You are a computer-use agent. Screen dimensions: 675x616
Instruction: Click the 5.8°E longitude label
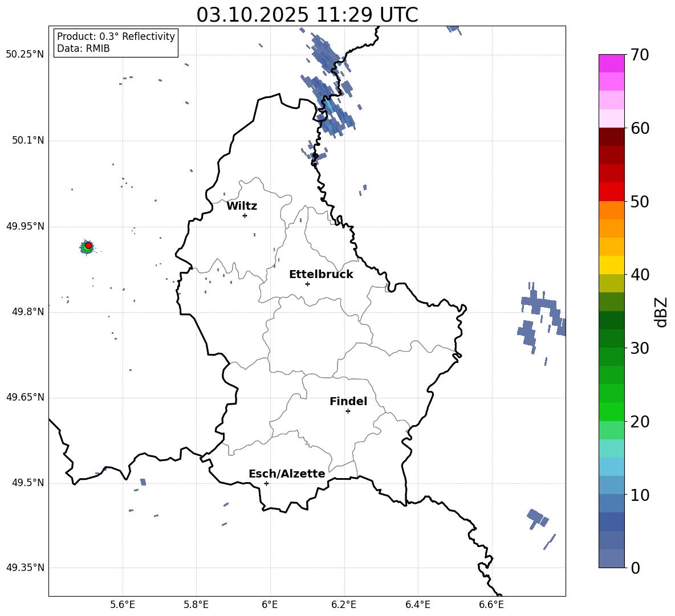coord(196,605)
